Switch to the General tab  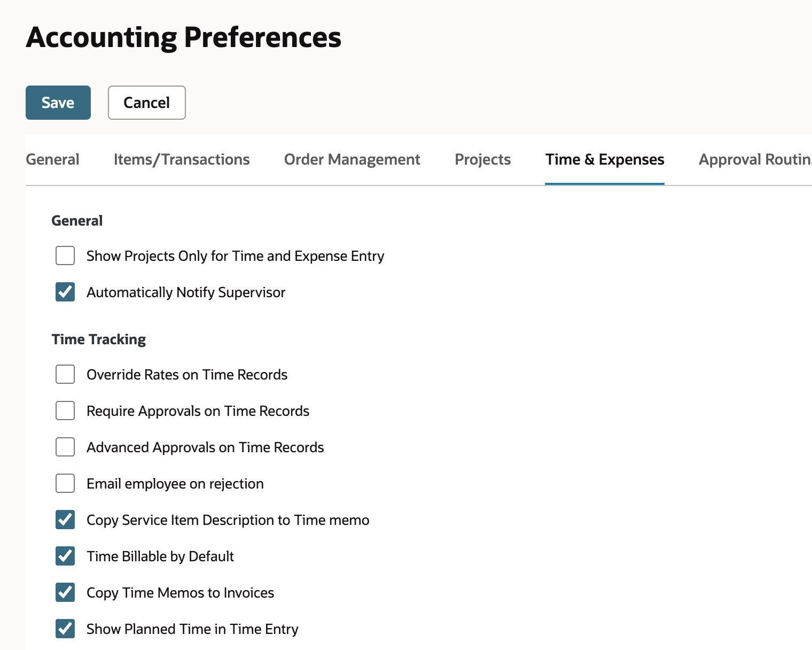pos(52,159)
